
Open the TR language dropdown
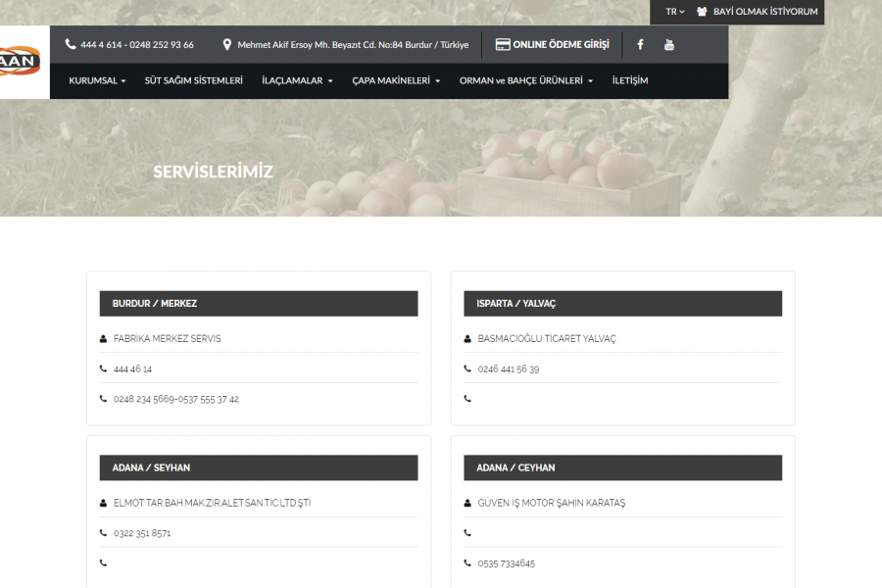(x=674, y=12)
